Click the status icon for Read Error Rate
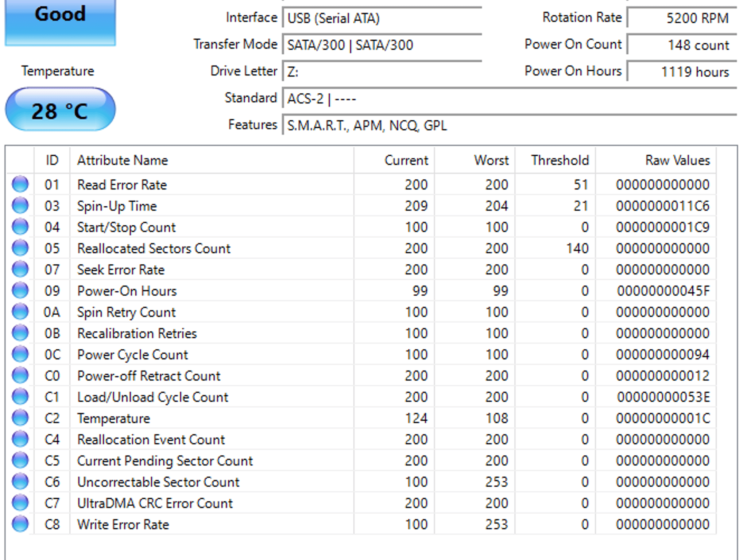 coord(20,184)
